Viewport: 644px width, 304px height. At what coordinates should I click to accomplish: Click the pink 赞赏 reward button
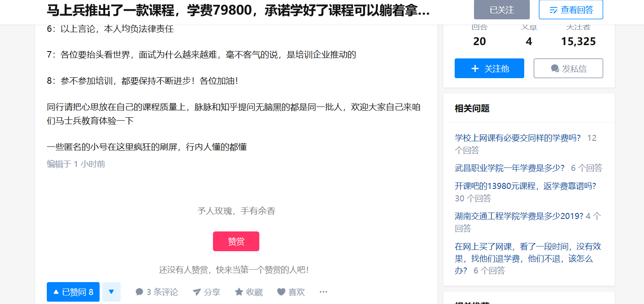point(236,241)
